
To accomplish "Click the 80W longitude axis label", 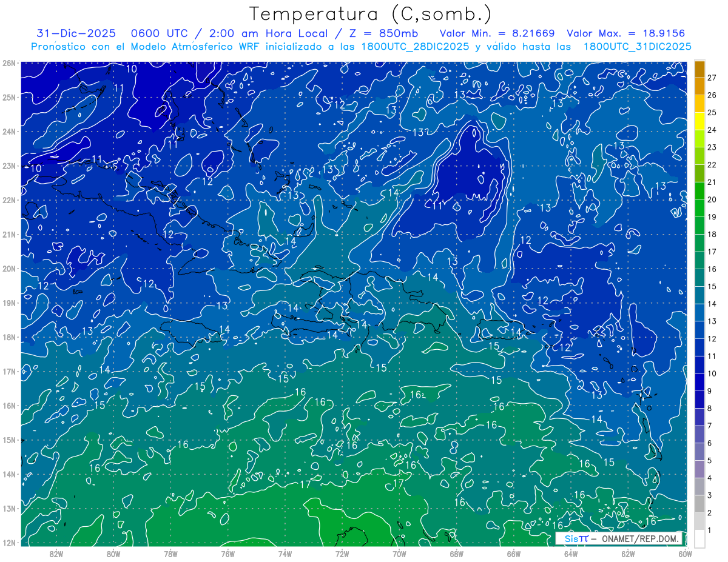I will (x=113, y=554).
